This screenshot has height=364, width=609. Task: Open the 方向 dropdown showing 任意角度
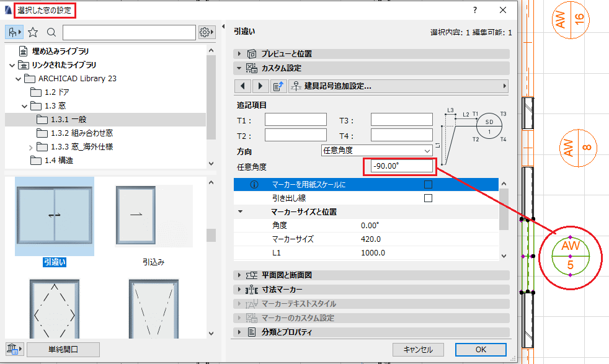coord(376,150)
